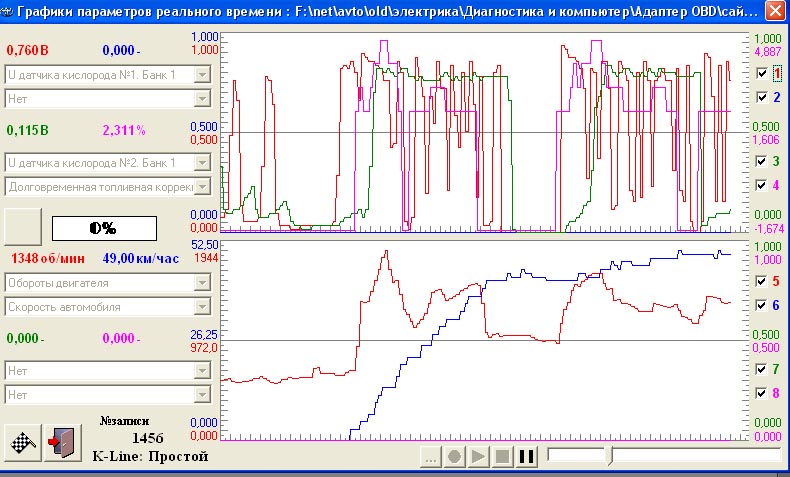
Task: Open the oxygen sensor №1 Bank 1 dropdown
Action: tap(202, 75)
